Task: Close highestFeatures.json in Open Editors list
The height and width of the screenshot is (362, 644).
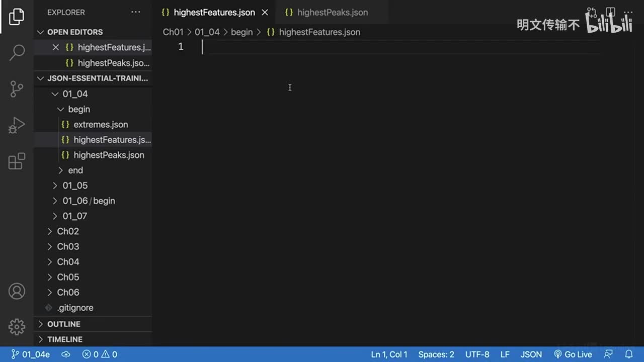Action: [x=56, y=47]
